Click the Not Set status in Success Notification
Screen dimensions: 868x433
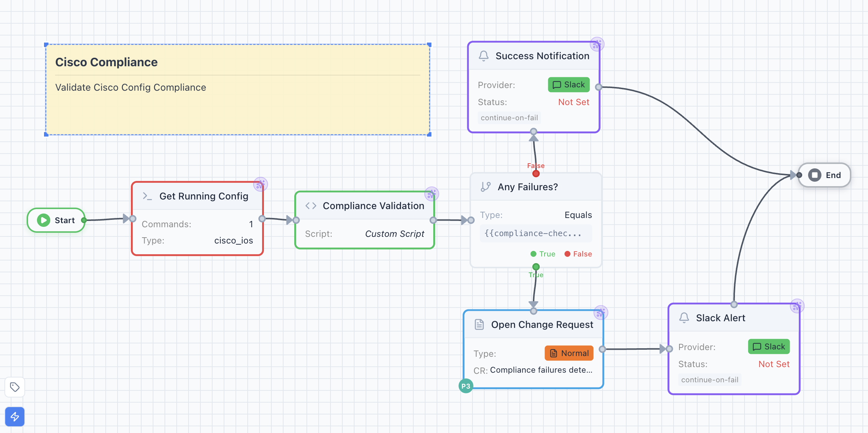pos(574,102)
